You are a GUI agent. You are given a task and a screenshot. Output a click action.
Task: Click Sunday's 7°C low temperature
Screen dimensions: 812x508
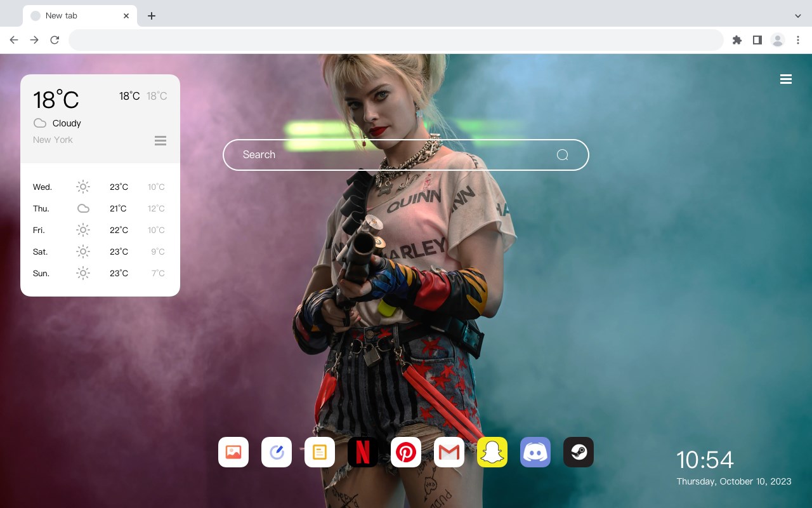pyautogui.click(x=158, y=273)
